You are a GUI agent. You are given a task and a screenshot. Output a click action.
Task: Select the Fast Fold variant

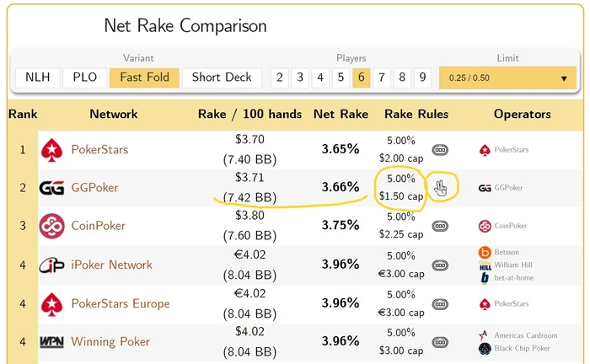(144, 78)
